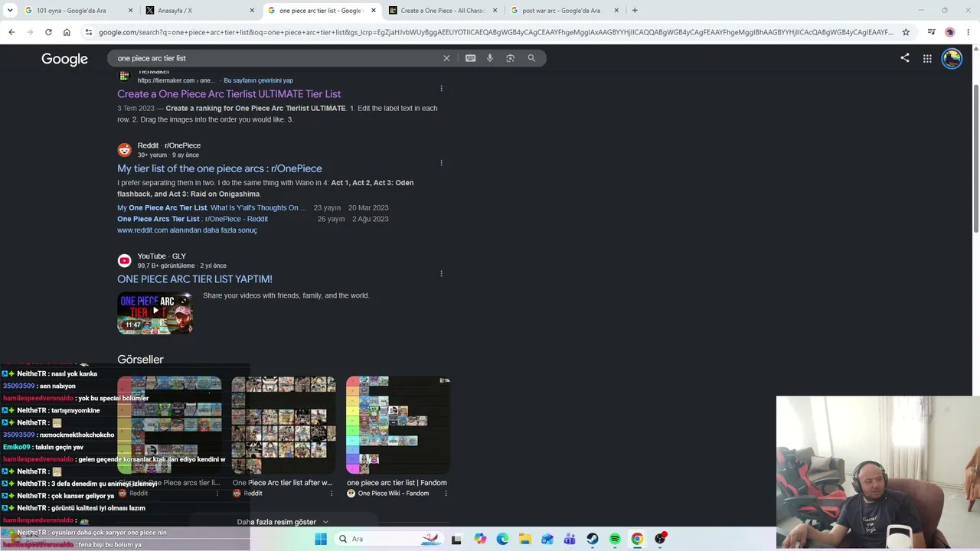Share the search results page
The width and height of the screenshot is (980, 551).
point(905,58)
